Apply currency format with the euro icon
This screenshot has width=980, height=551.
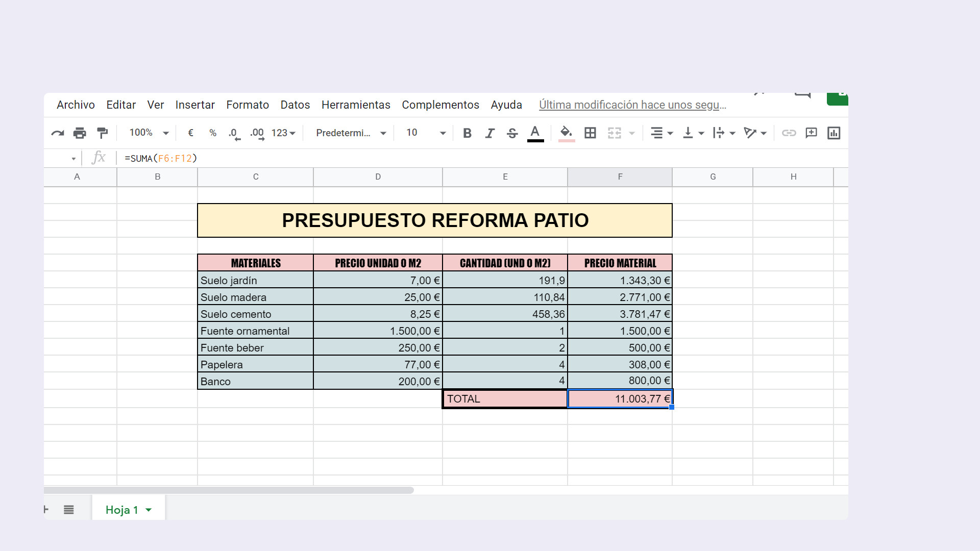coord(190,133)
